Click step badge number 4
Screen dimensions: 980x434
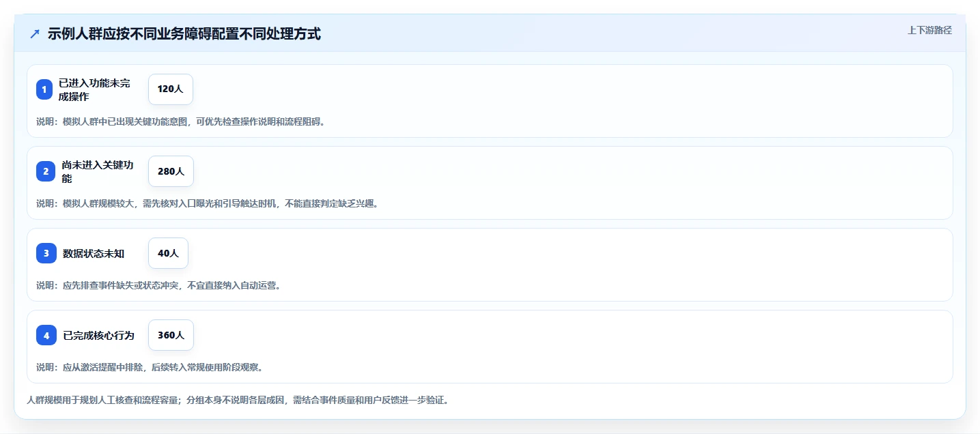(46, 335)
